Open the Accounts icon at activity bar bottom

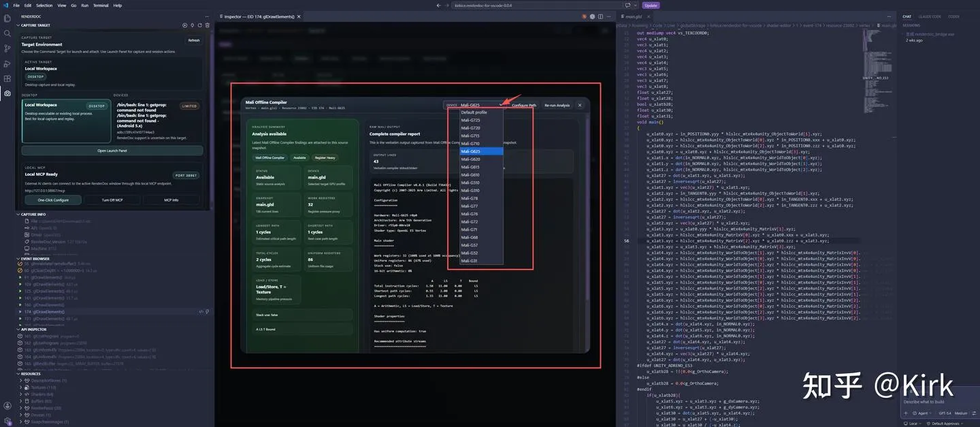point(7,407)
